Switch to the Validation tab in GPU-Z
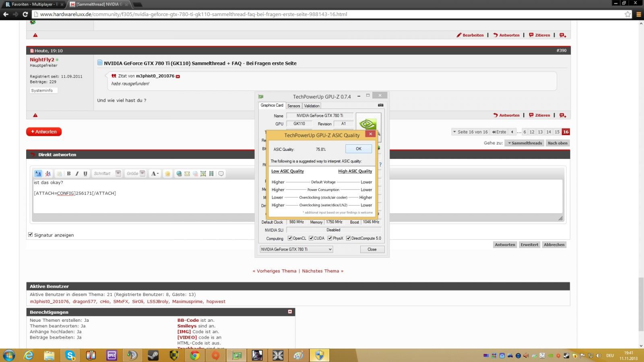 [x=312, y=106]
